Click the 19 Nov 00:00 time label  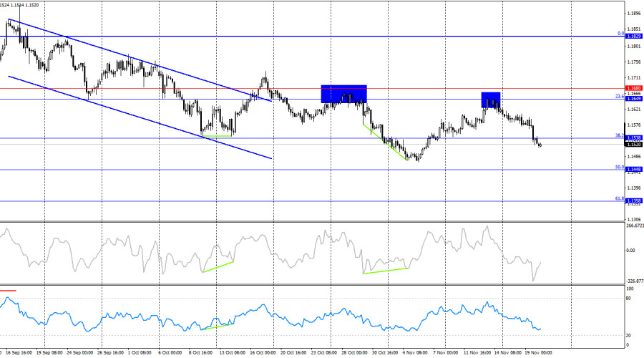(539, 353)
